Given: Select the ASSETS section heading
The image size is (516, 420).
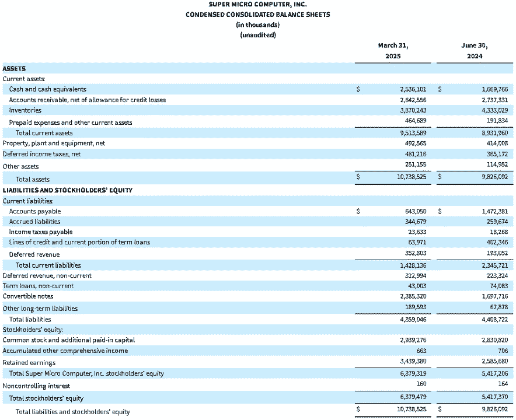Looking at the screenshot, I should click(x=14, y=68).
